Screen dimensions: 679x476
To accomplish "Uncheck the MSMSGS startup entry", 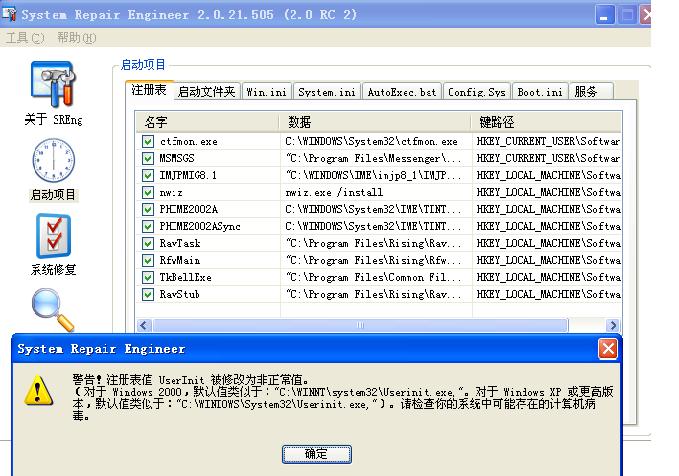I will pyautogui.click(x=148, y=159).
